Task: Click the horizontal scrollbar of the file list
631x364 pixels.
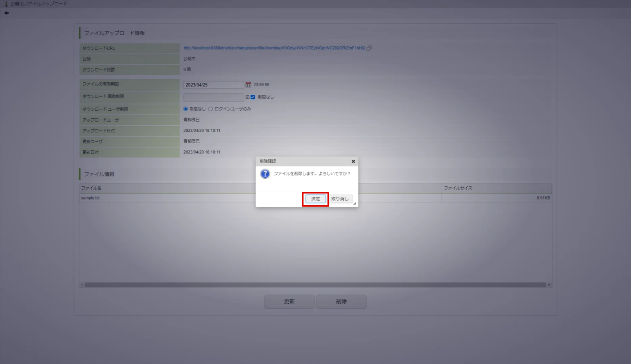Action: pos(315,285)
